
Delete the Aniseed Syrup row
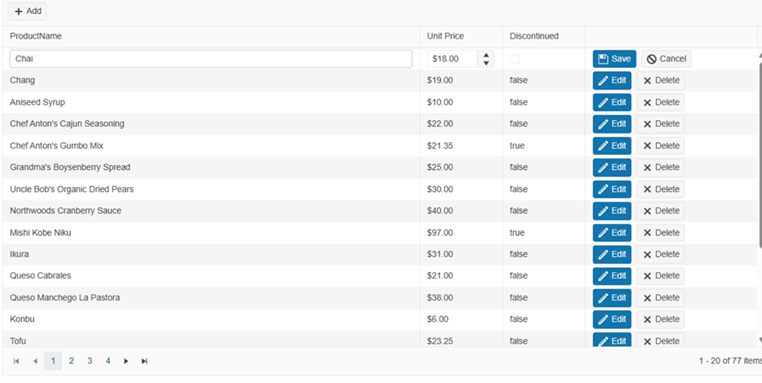tap(660, 102)
